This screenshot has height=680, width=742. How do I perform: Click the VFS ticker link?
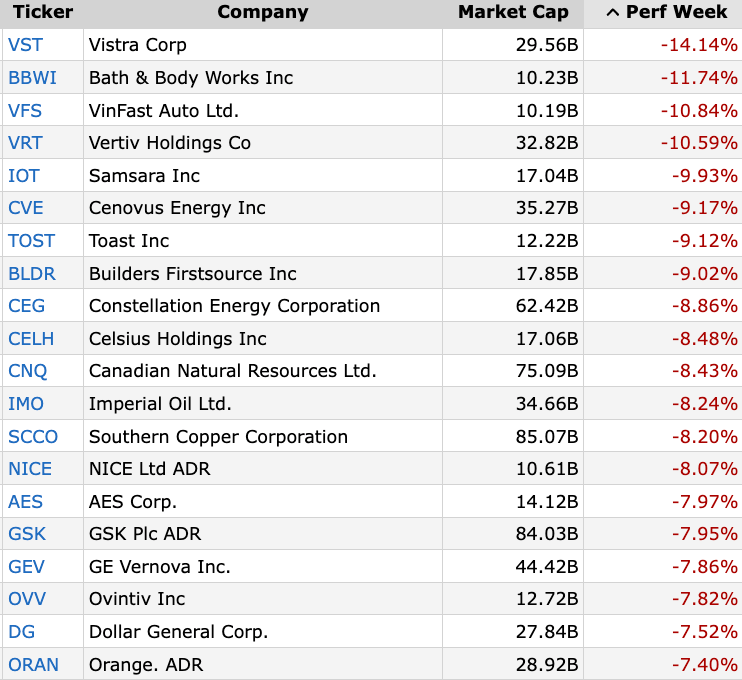click(25, 110)
